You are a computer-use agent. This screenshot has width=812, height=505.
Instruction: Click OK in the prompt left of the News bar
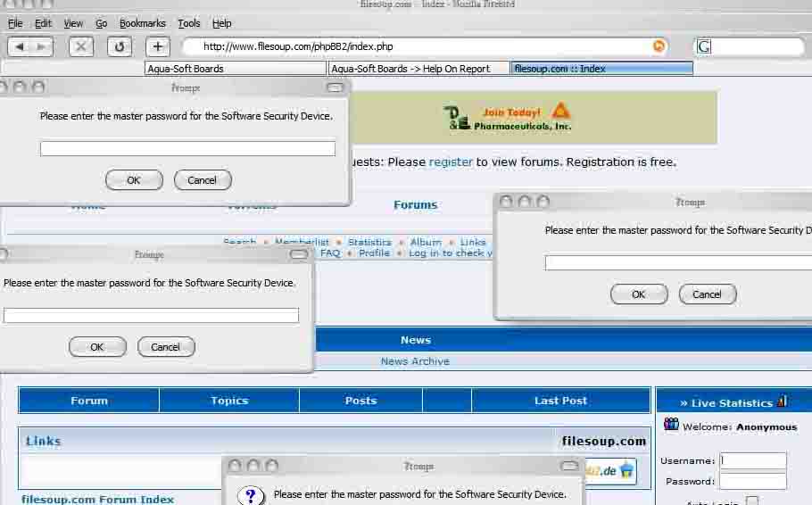[97, 347]
